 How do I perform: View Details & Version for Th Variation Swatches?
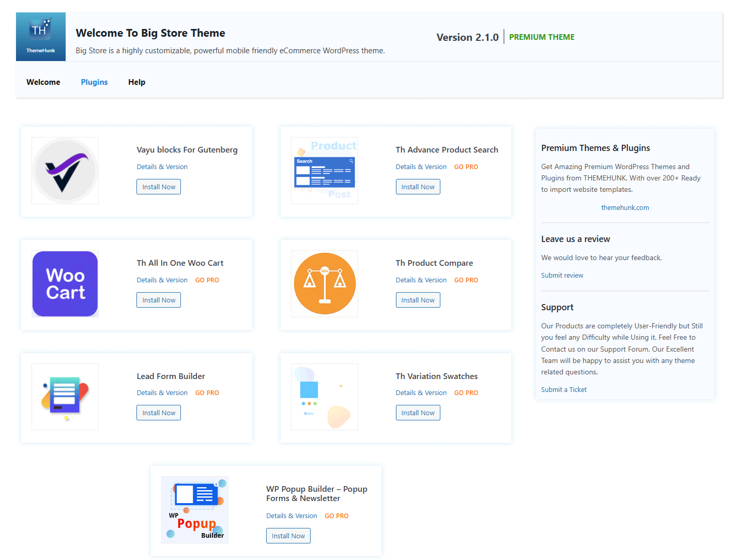click(421, 393)
